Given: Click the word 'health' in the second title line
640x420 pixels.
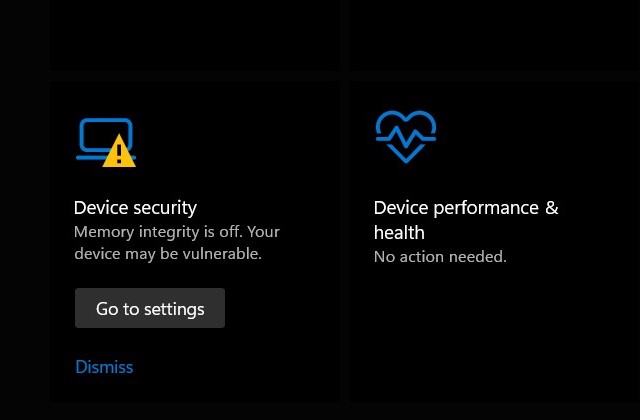Looking at the screenshot, I should pyautogui.click(x=399, y=233).
